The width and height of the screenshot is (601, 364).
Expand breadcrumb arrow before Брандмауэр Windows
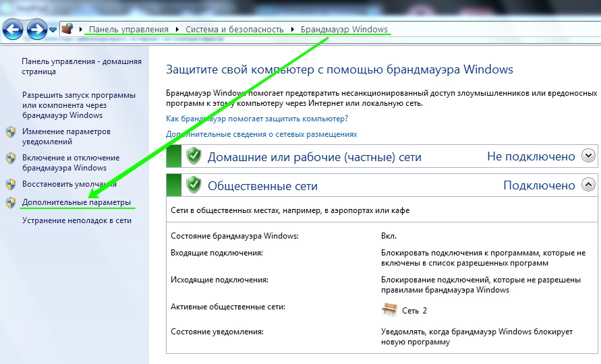tap(293, 29)
